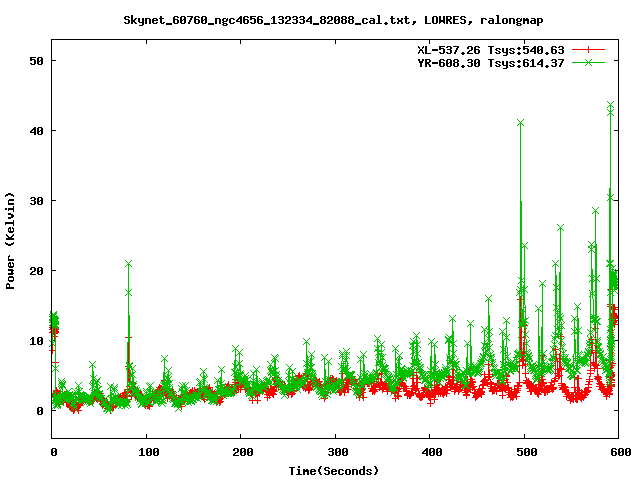Click the x-axis tick label 100
The height and width of the screenshot is (480, 640).
(x=148, y=452)
